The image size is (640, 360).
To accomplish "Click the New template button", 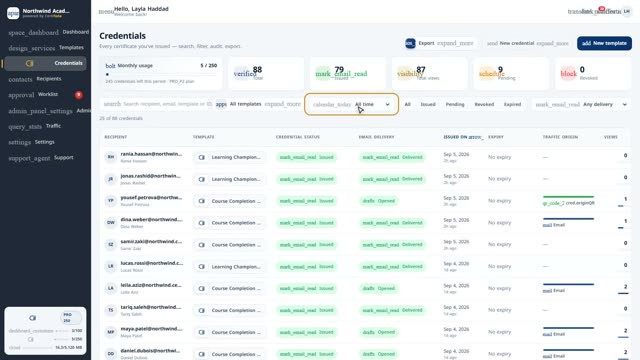I will coord(604,43).
